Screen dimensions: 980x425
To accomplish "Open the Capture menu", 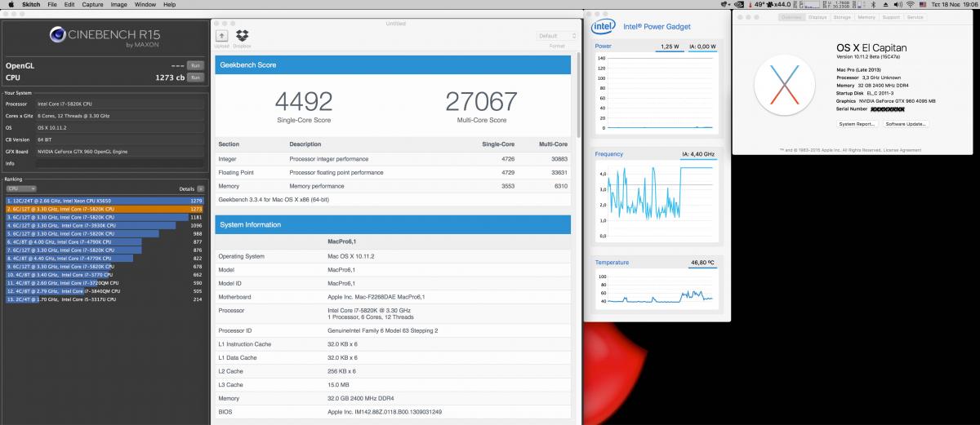I will tap(92, 4).
